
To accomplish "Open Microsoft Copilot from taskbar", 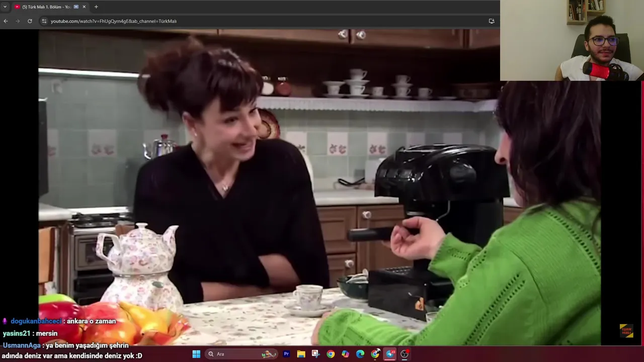I will pyautogui.click(x=345, y=354).
